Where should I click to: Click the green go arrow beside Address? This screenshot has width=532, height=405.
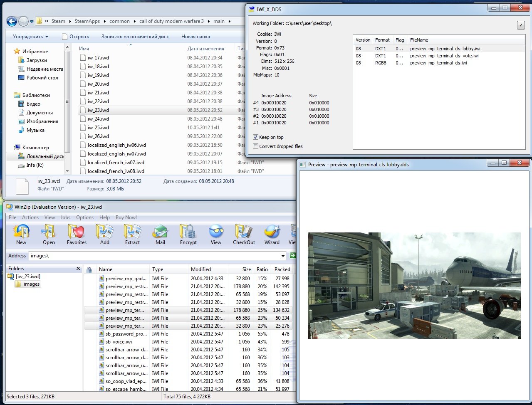[293, 255]
